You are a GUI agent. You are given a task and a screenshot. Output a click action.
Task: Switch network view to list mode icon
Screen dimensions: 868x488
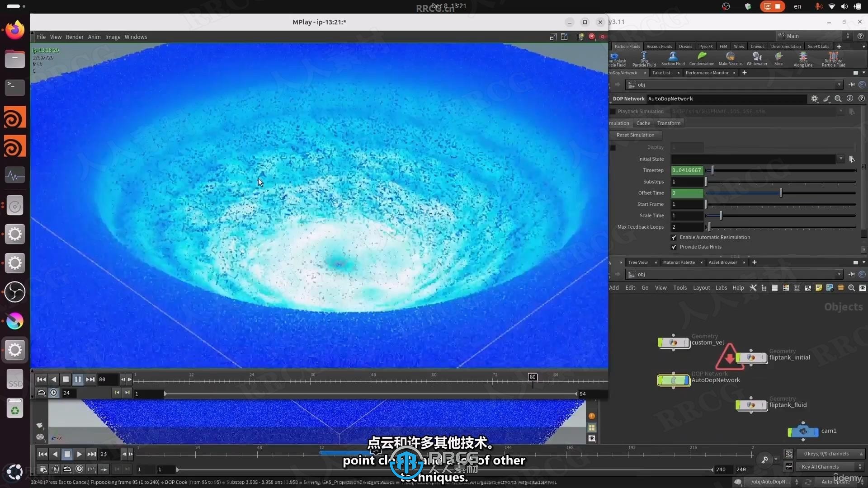point(774,288)
